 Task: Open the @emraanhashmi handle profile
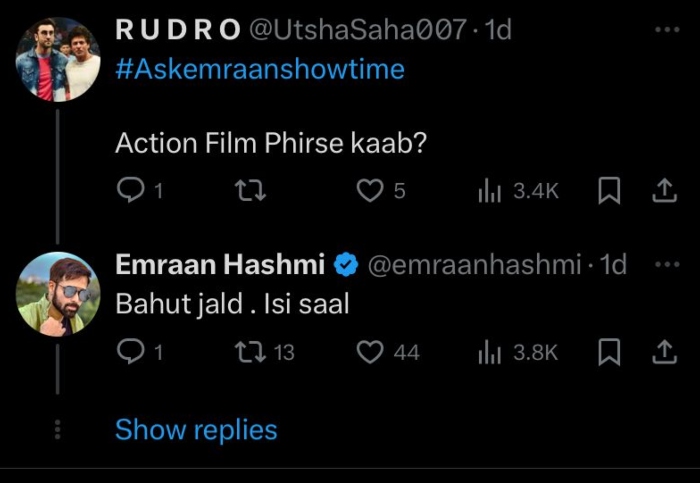pos(474,265)
